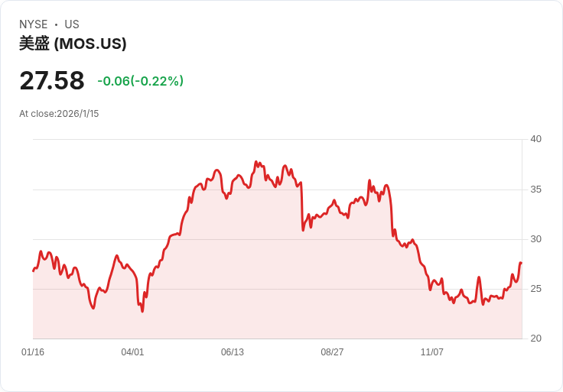Click the At close 2026/1/15 date text
The height and width of the screenshot is (392, 563).
(59, 114)
